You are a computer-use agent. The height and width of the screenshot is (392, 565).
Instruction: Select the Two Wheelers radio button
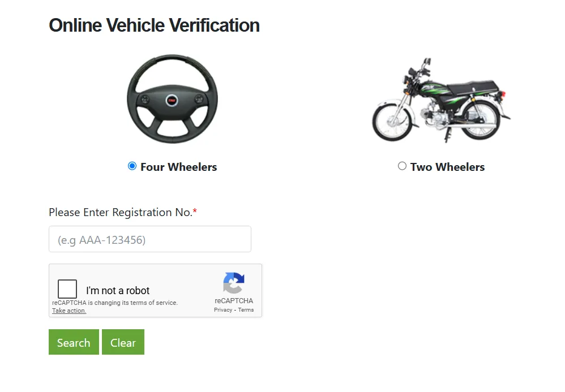tap(402, 166)
